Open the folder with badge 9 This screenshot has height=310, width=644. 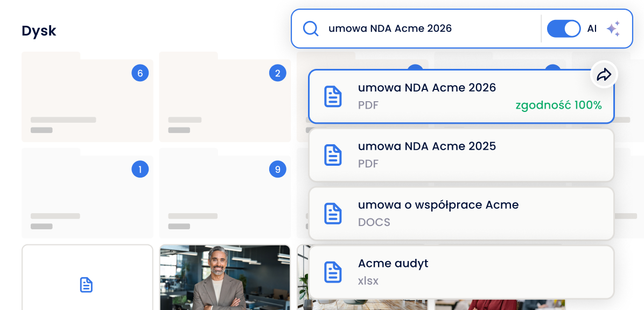pos(225,193)
